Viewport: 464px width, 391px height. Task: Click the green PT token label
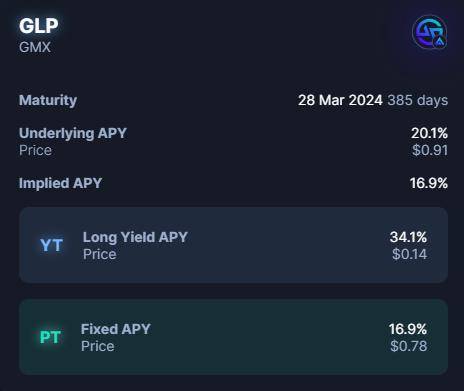point(50,337)
